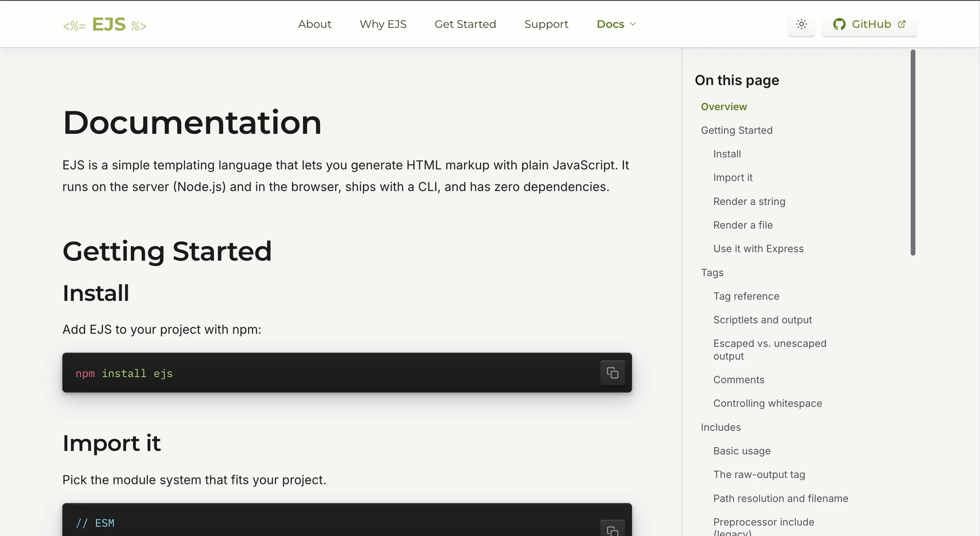Jump to Includes section in outline
The height and width of the screenshot is (536, 980).
(721, 427)
